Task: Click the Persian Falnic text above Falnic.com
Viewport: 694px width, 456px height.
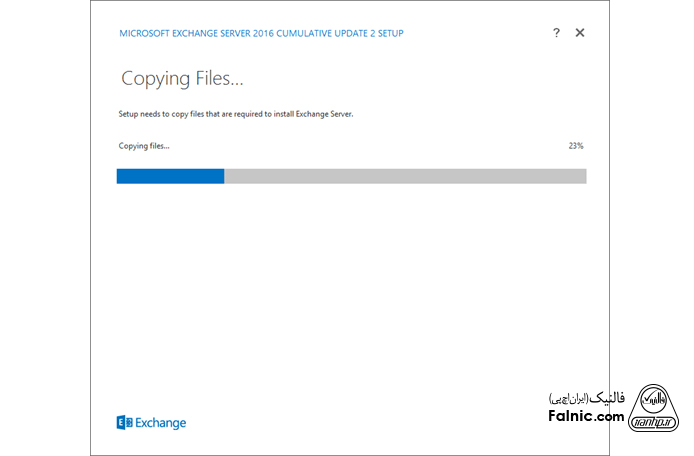Action: [x=586, y=398]
